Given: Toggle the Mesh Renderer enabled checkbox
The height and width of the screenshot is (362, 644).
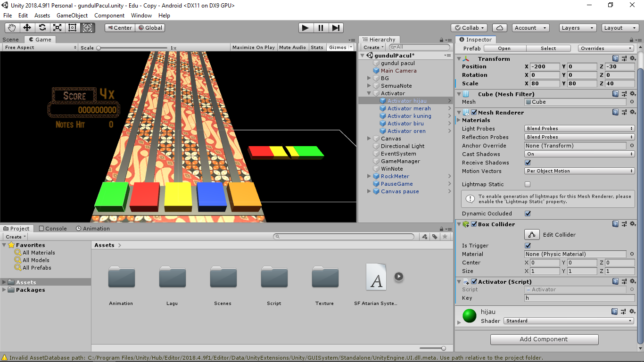Looking at the screenshot, I should [x=474, y=112].
